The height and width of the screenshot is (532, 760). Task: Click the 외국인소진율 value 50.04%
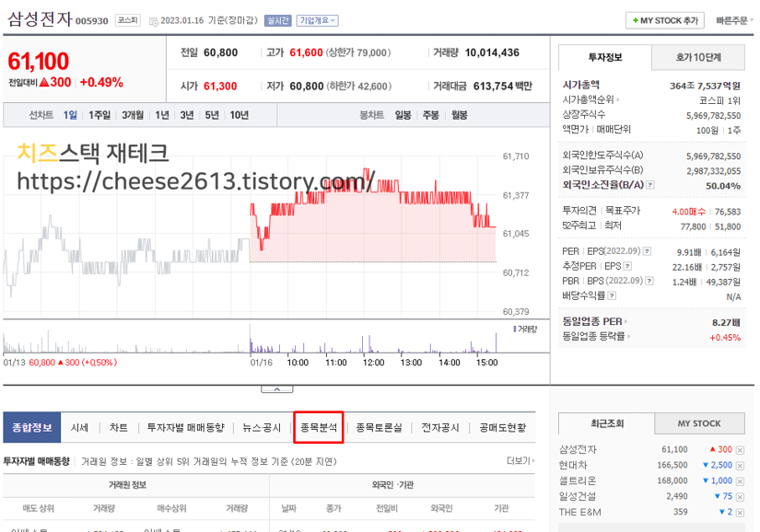(723, 186)
